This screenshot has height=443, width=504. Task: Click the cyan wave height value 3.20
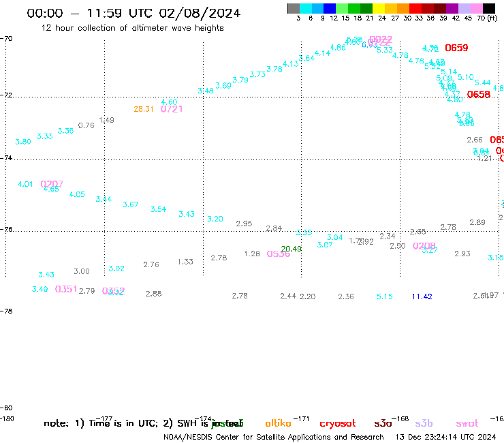215,219
